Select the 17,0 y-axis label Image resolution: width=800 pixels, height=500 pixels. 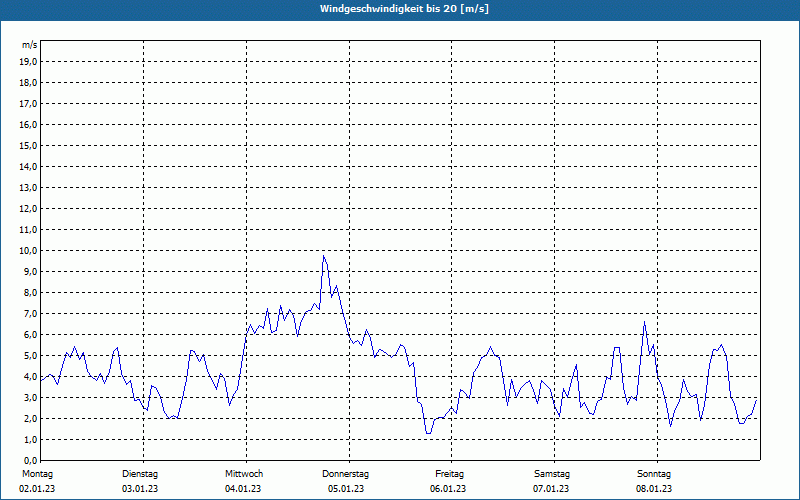pos(28,104)
